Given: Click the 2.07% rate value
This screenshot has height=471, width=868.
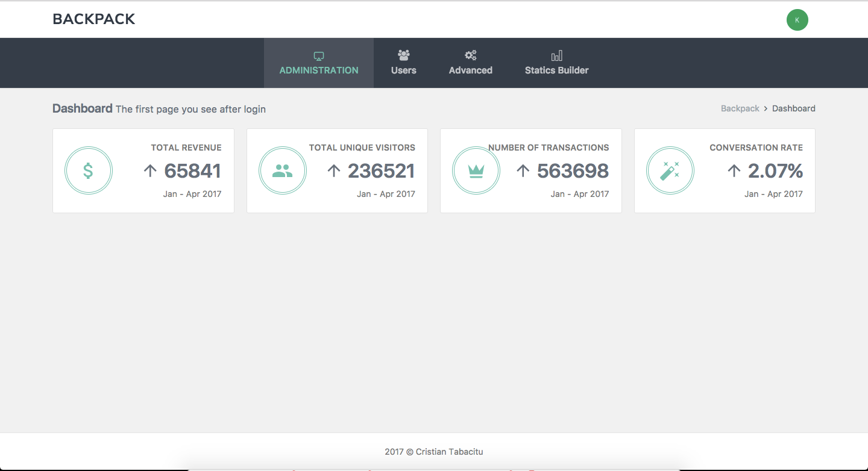Looking at the screenshot, I should (x=776, y=171).
